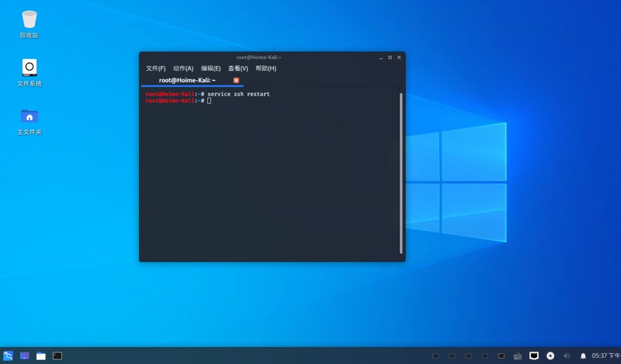Viewport: 621px width, 364px height.
Task: Close the terminal window
Action: [x=399, y=58]
